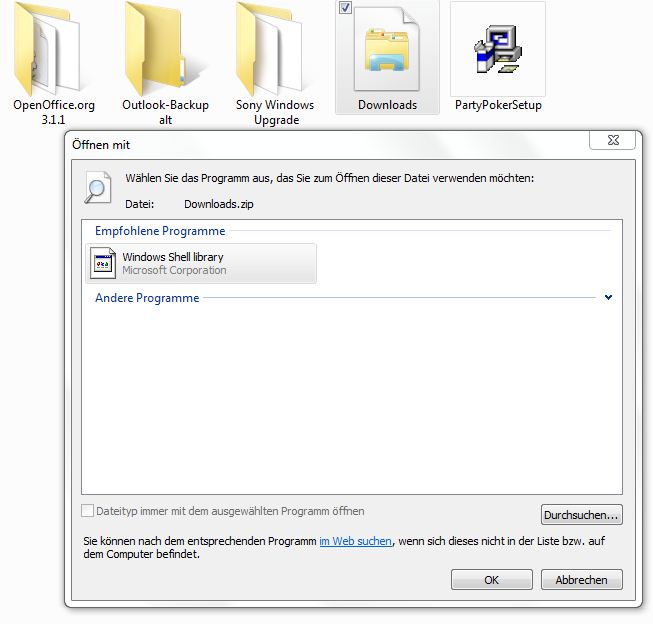
Task: Click the Durchsuchen... button
Action: 581,515
